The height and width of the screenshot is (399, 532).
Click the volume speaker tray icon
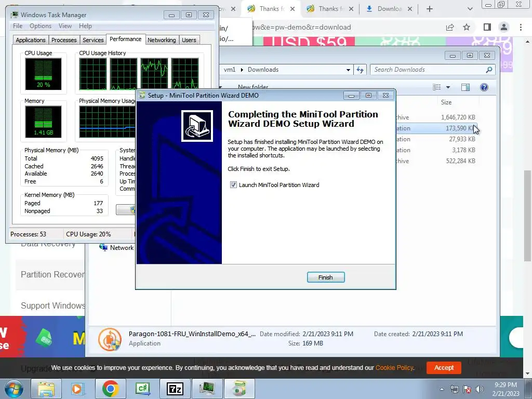(480, 389)
